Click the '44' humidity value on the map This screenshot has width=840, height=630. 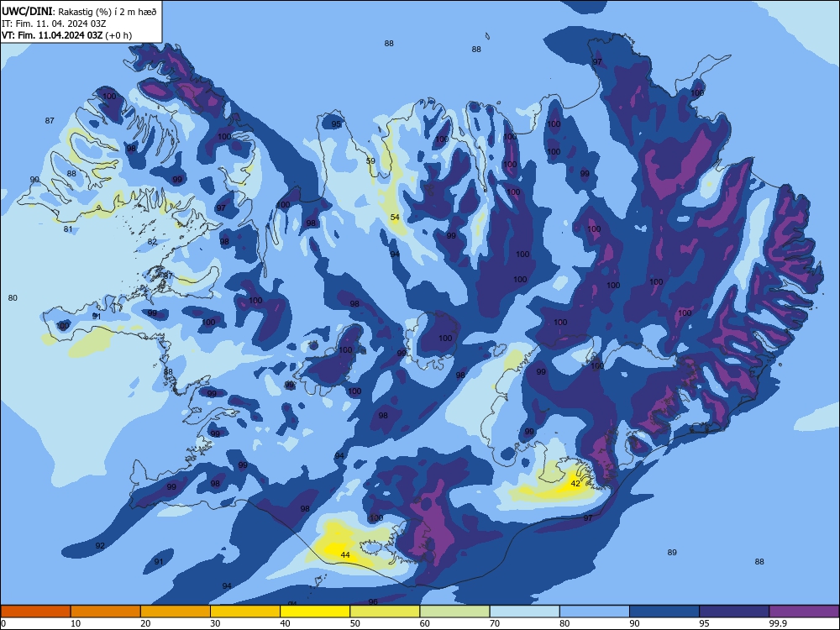(345, 555)
